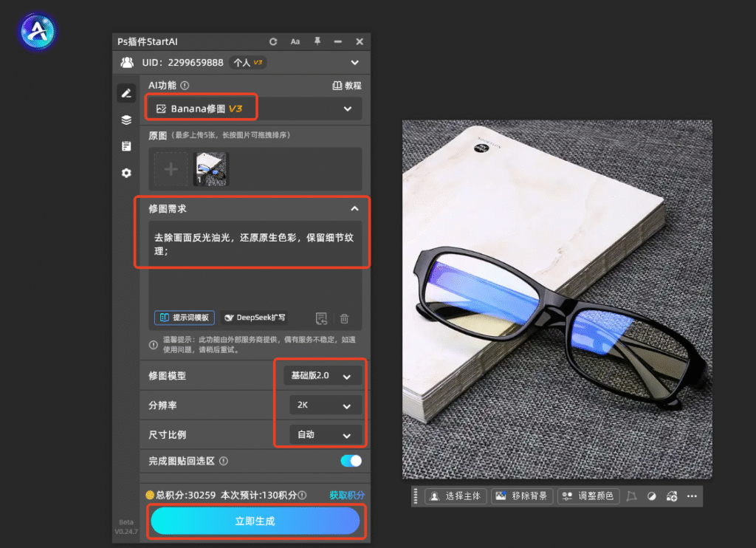The height and width of the screenshot is (548, 756).
Task: Click the 移除背景 button
Action: [x=522, y=496]
